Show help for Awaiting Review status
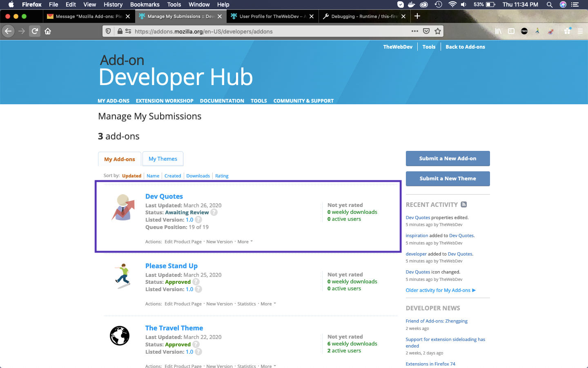The height and width of the screenshot is (368, 588). (x=214, y=212)
